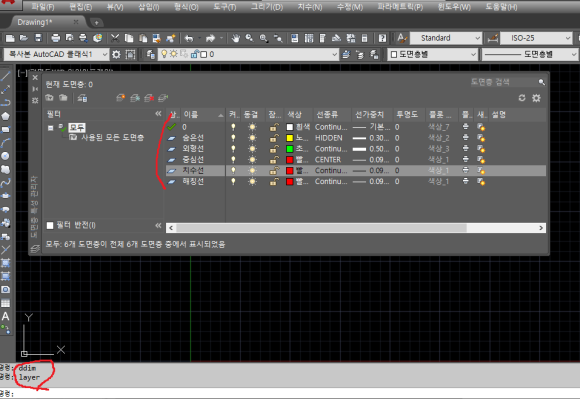Toggle on/off bulb for 숨은선 layer

coord(233,138)
